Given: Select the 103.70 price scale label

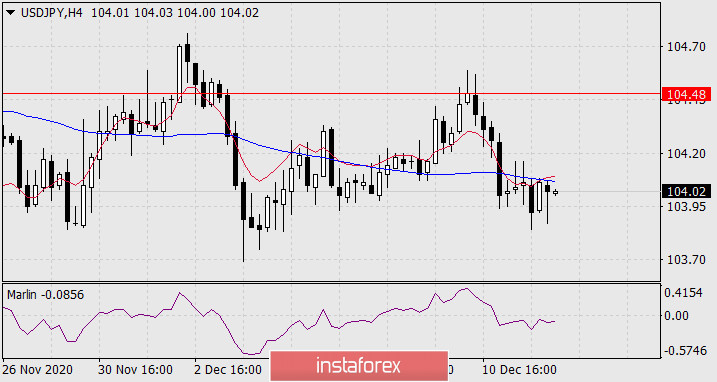Looking at the screenshot, I should click(x=686, y=260).
